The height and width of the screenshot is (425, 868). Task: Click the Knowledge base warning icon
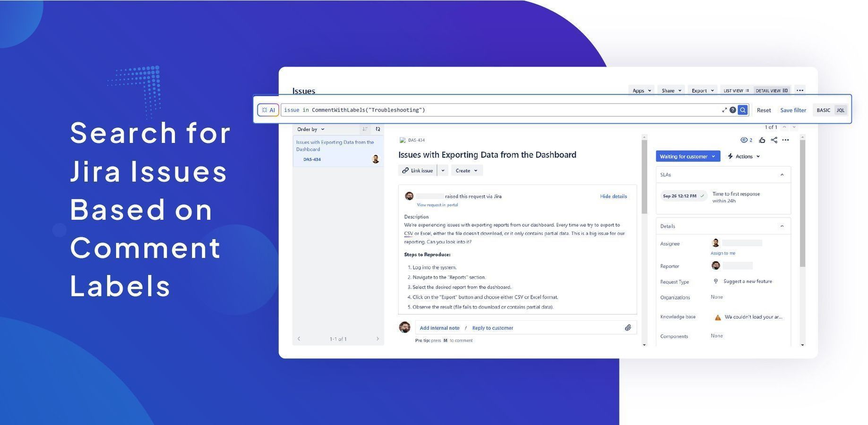pyautogui.click(x=718, y=317)
